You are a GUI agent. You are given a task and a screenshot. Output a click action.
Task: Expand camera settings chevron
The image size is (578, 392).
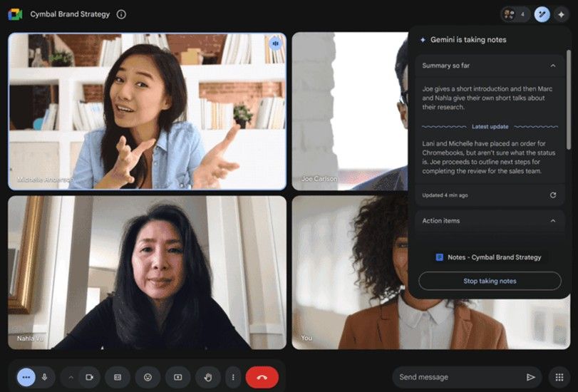71,377
